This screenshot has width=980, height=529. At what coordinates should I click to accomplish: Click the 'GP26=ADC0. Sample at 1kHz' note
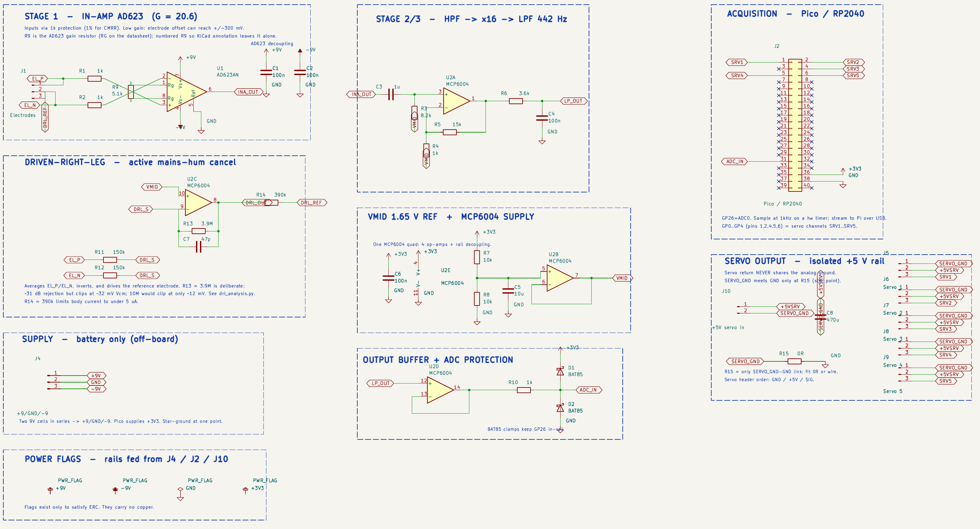click(804, 219)
